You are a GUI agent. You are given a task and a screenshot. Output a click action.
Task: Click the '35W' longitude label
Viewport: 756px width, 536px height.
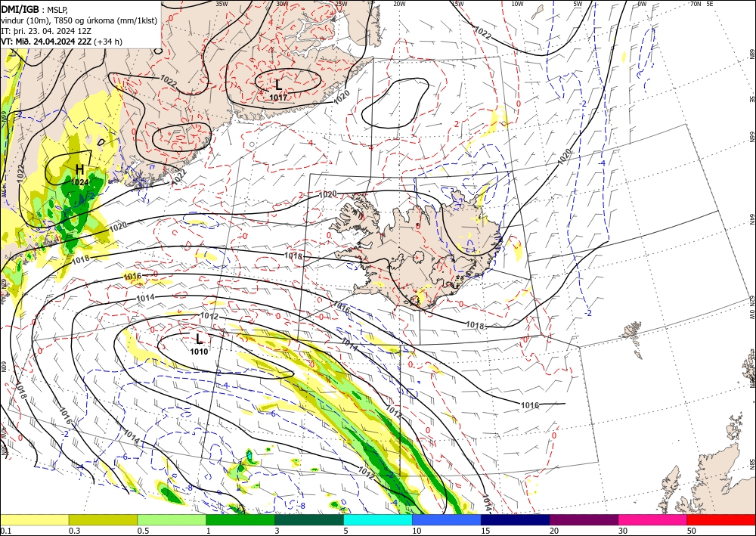[222, 4]
